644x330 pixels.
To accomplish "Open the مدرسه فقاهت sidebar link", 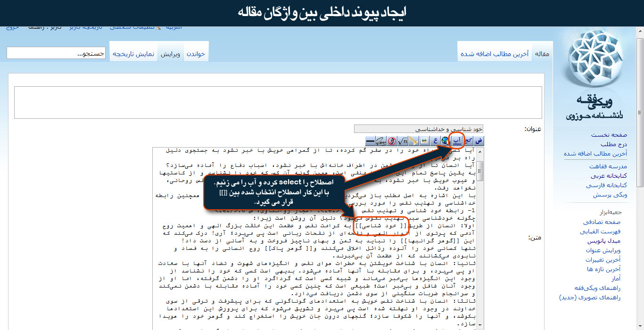I will tap(608, 166).
